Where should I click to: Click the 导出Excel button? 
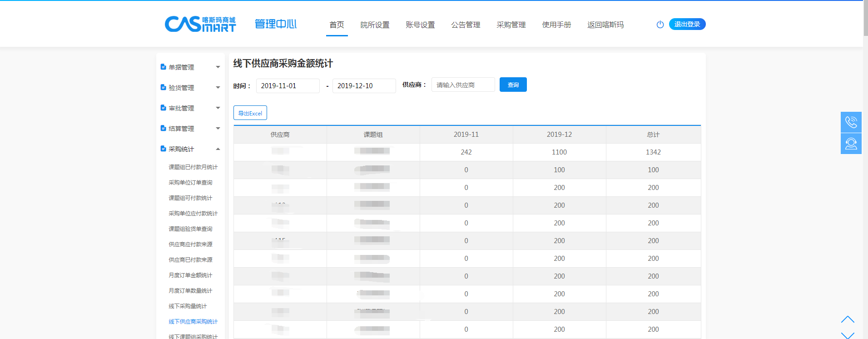[250, 113]
